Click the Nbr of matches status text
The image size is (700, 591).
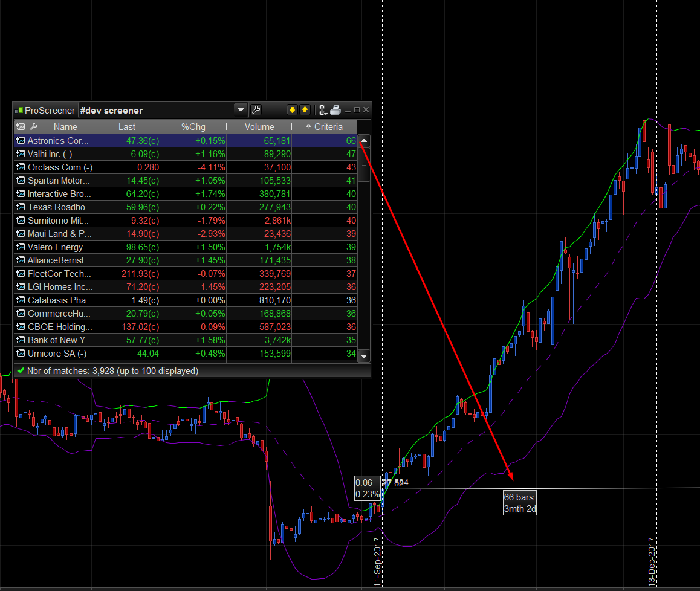[112, 371]
